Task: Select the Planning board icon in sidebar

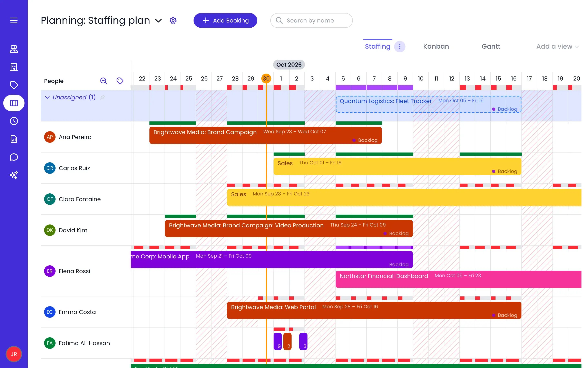Action: (x=14, y=103)
